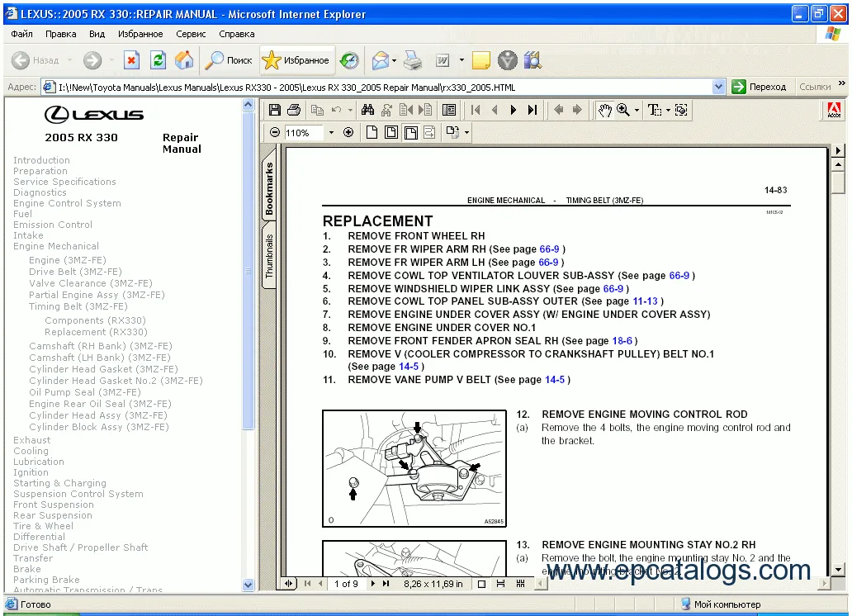
Task: Open the Forward history dropdown arrow
Action: [111, 60]
